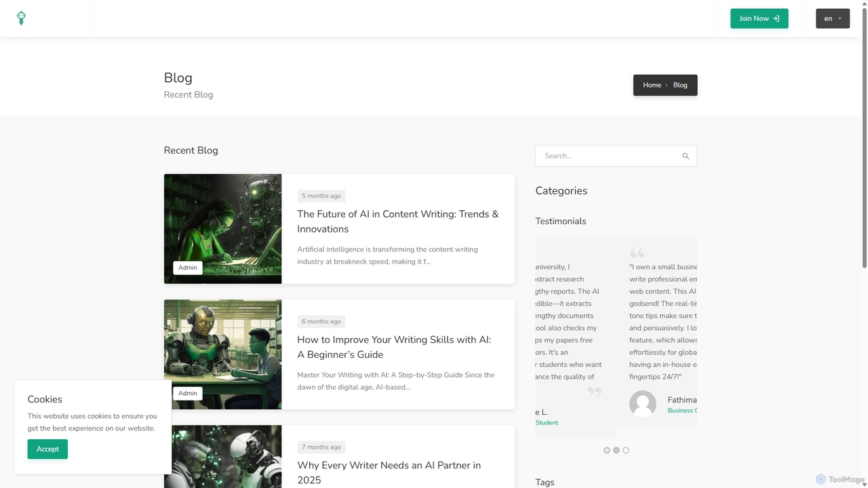868x488 pixels.
Task: Select third testimonial carousel dot
Action: tap(626, 450)
